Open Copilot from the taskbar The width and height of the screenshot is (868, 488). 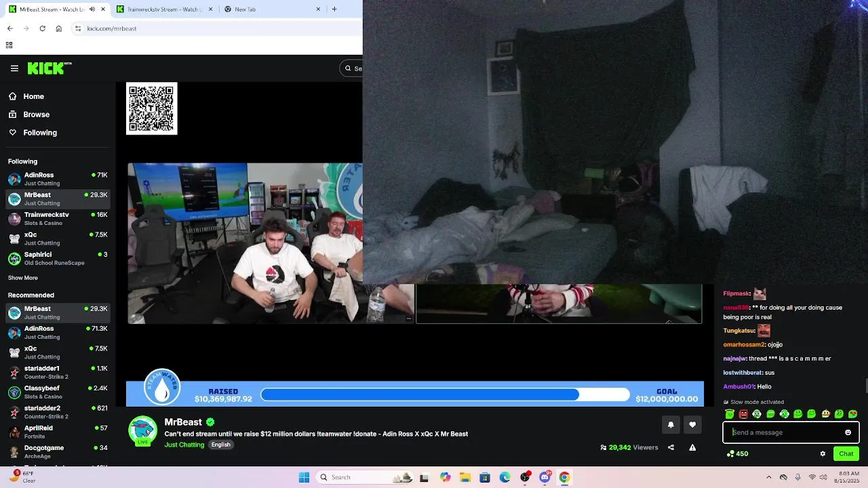tap(445, 477)
